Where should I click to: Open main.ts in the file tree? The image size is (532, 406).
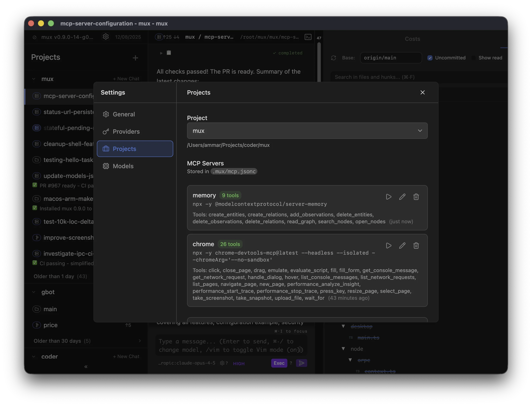click(x=368, y=338)
